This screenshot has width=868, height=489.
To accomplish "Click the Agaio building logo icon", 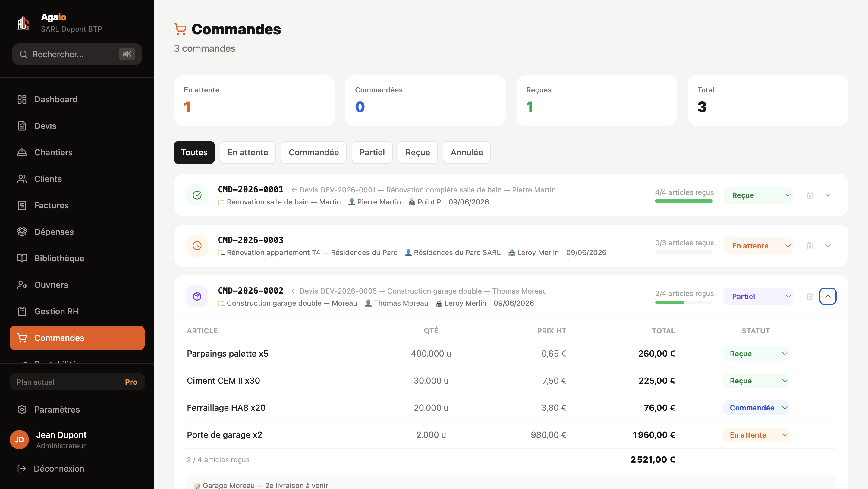I will point(23,23).
